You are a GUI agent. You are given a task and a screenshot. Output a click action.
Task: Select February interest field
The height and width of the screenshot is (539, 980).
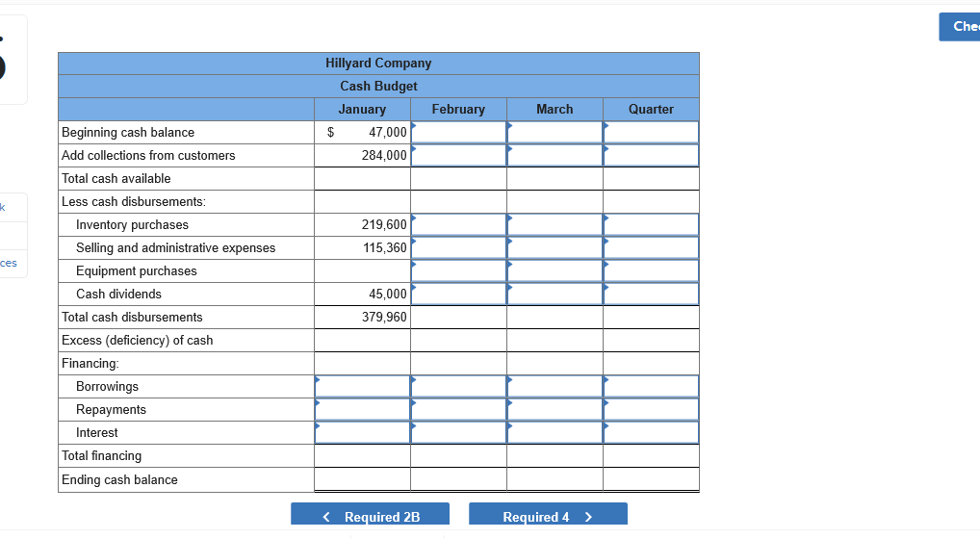tap(459, 433)
